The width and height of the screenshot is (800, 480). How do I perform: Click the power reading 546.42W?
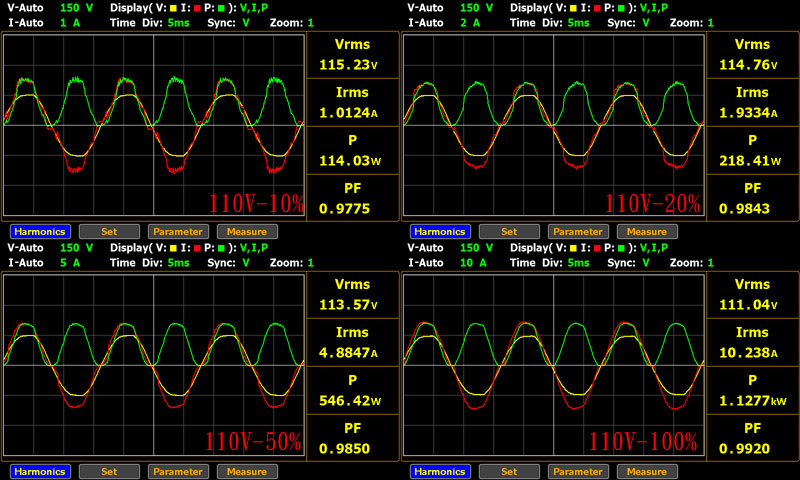tap(350, 400)
